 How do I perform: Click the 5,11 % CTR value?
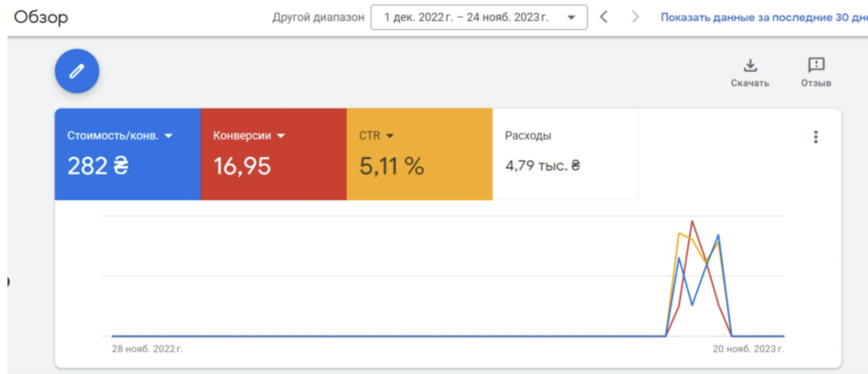(x=392, y=166)
